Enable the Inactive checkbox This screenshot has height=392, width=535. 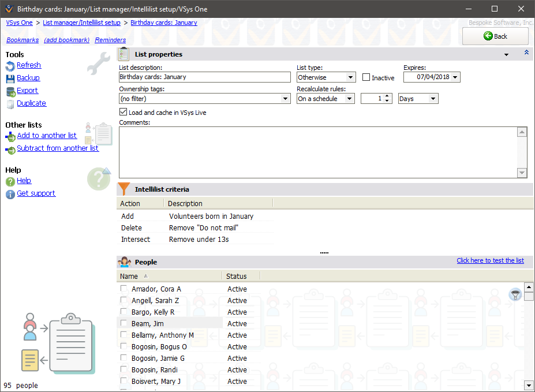[366, 77]
